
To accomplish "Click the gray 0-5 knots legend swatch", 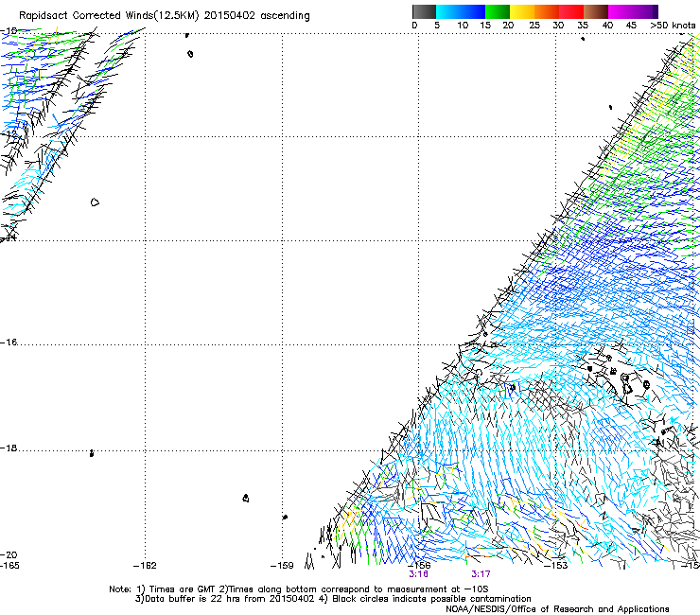I will pyautogui.click(x=424, y=11).
